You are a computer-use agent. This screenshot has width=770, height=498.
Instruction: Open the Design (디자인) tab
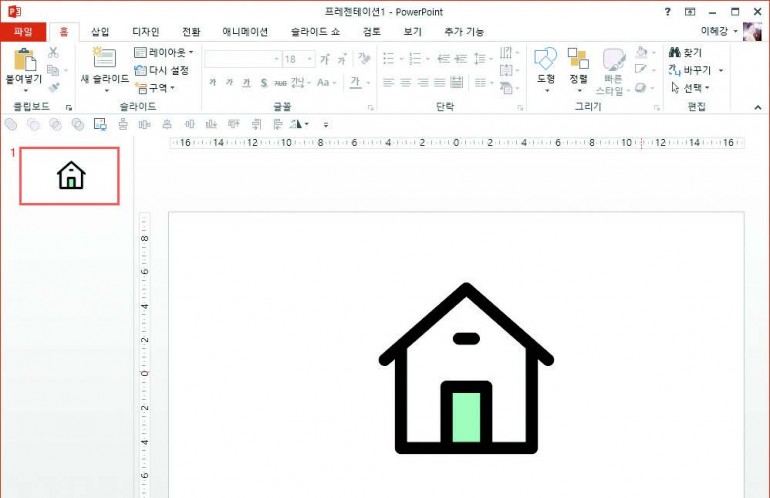coord(145,32)
